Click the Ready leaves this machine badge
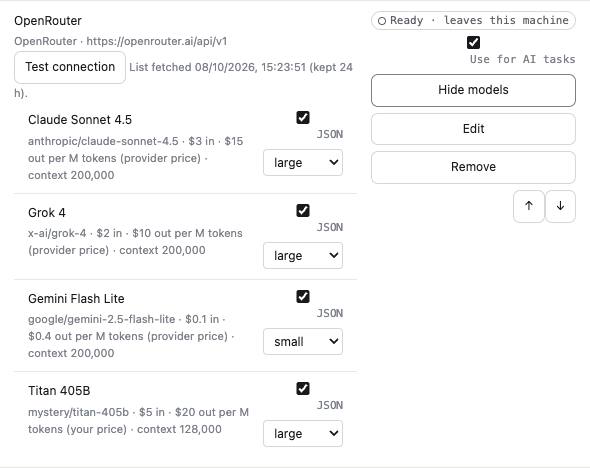The width and height of the screenshot is (590, 468). point(473,20)
